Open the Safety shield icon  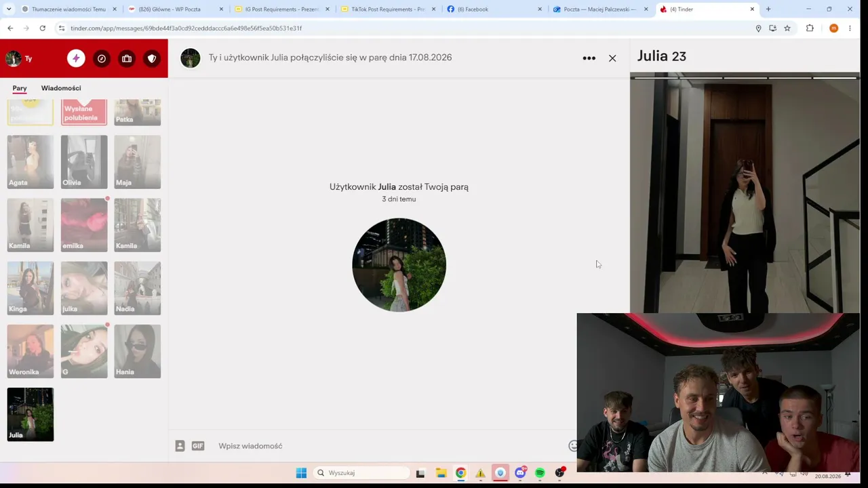(152, 58)
